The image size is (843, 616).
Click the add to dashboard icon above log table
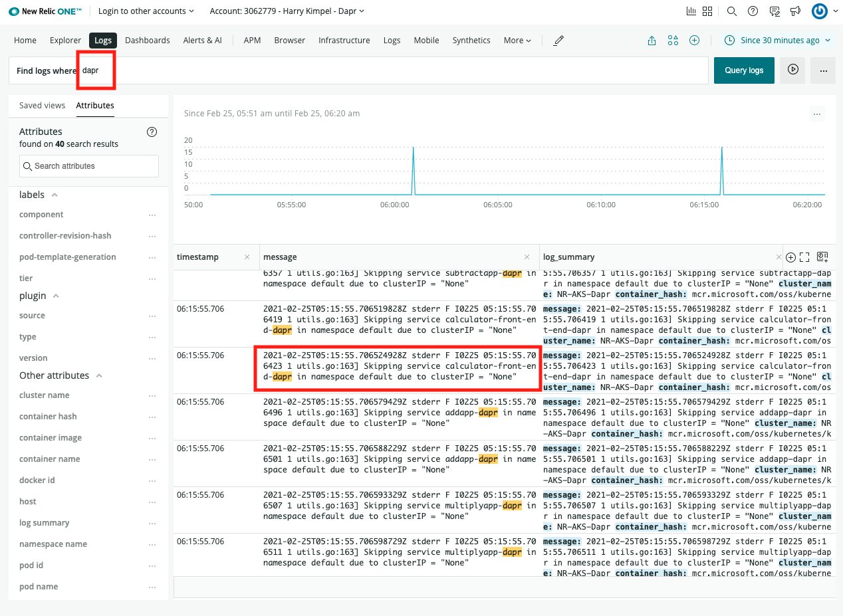[822, 257]
